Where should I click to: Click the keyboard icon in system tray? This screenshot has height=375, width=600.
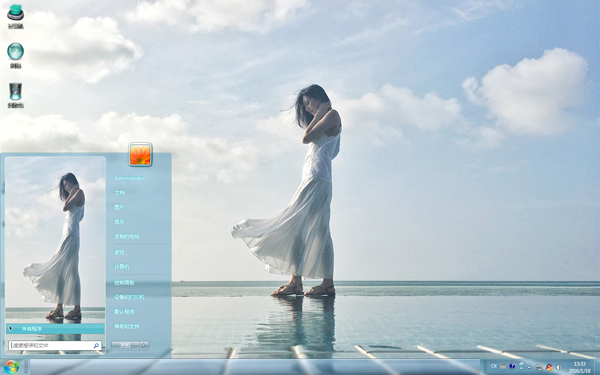point(503,367)
